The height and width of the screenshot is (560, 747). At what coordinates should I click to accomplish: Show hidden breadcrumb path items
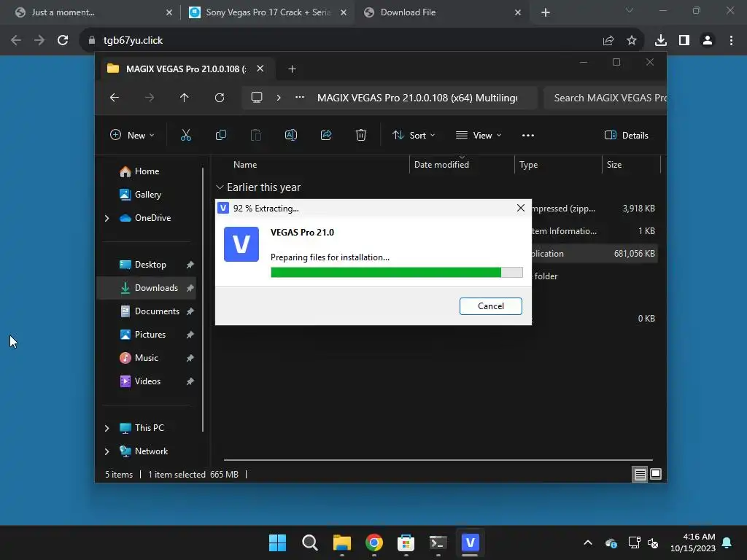pos(300,98)
